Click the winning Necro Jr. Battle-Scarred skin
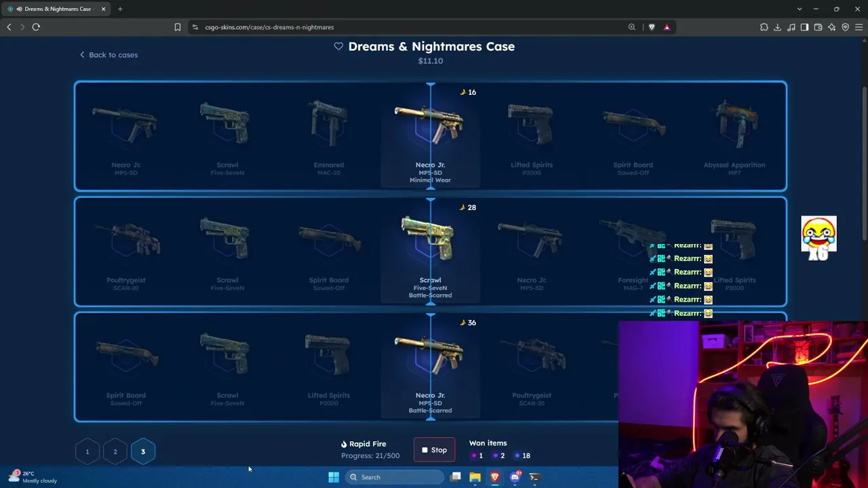This screenshot has width=868, height=488. pyautogui.click(x=431, y=366)
